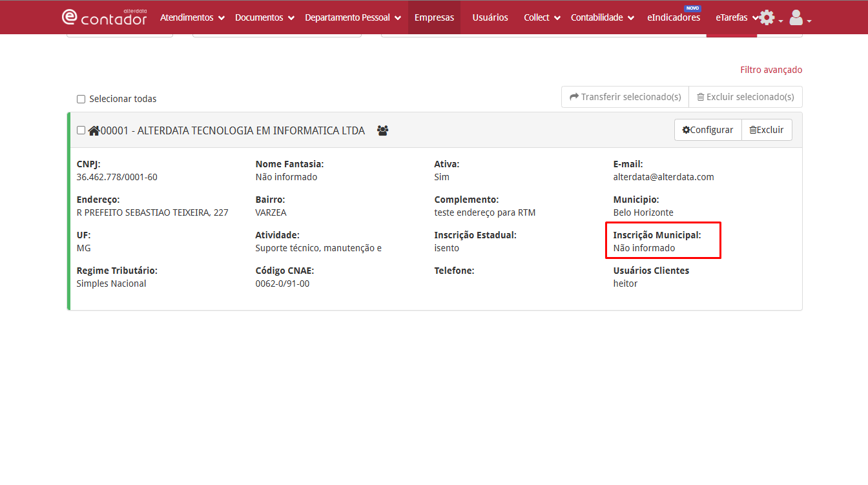Click Usuários Clientes value heitor
Screen dimensions: 868x485
click(x=625, y=284)
